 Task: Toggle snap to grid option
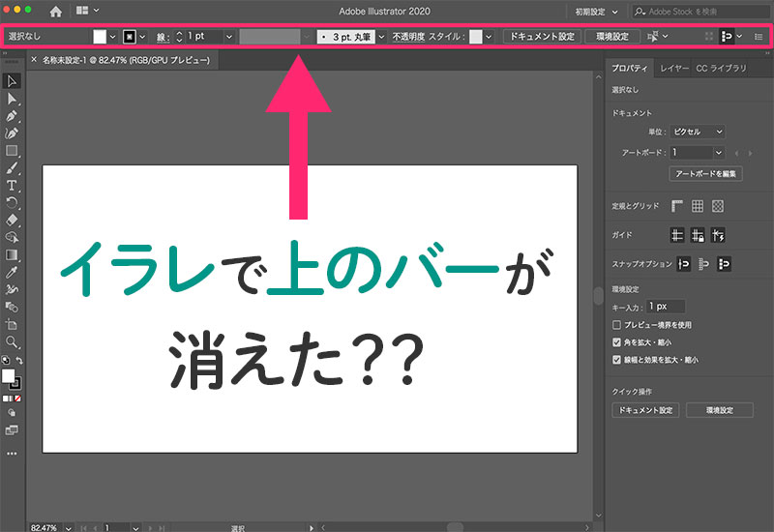(704, 264)
